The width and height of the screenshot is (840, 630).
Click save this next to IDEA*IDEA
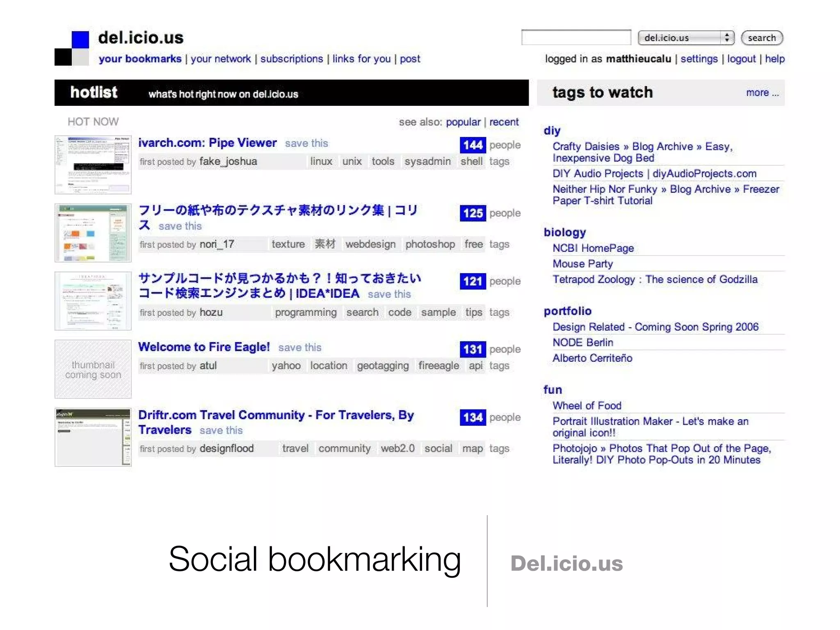point(389,294)
